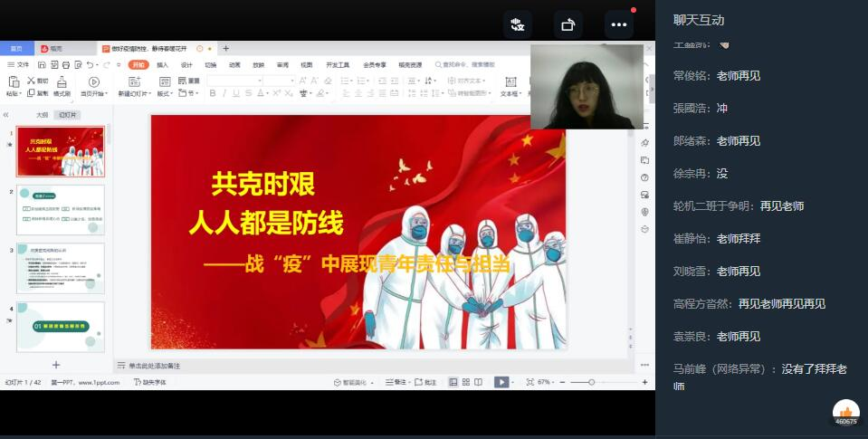Click the rotate screen icon

pos(568,24)
